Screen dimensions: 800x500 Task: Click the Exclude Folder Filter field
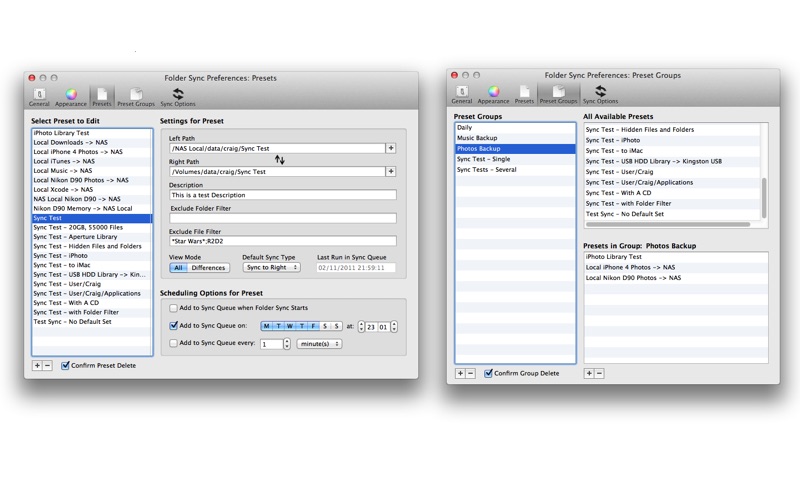[x=282, y=218]
